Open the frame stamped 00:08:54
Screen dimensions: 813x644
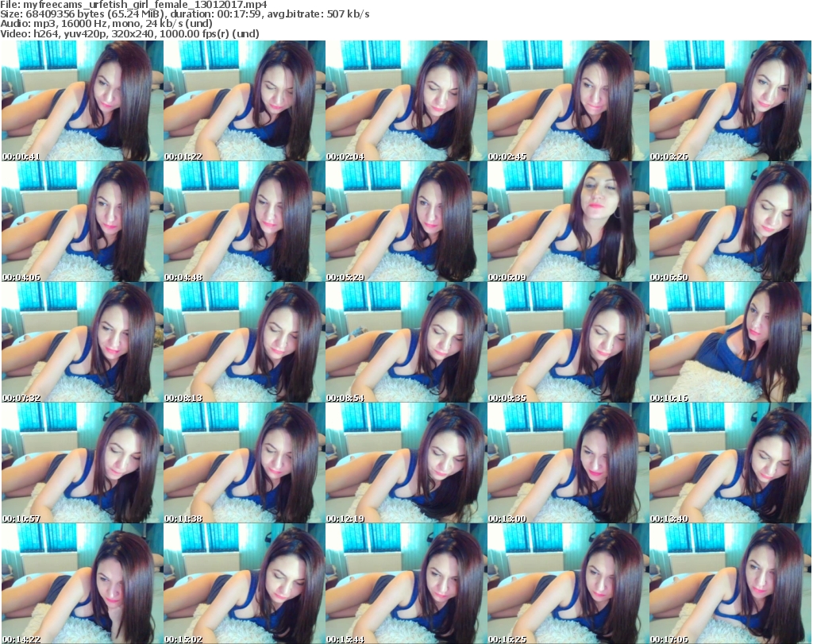coord(406,342)
